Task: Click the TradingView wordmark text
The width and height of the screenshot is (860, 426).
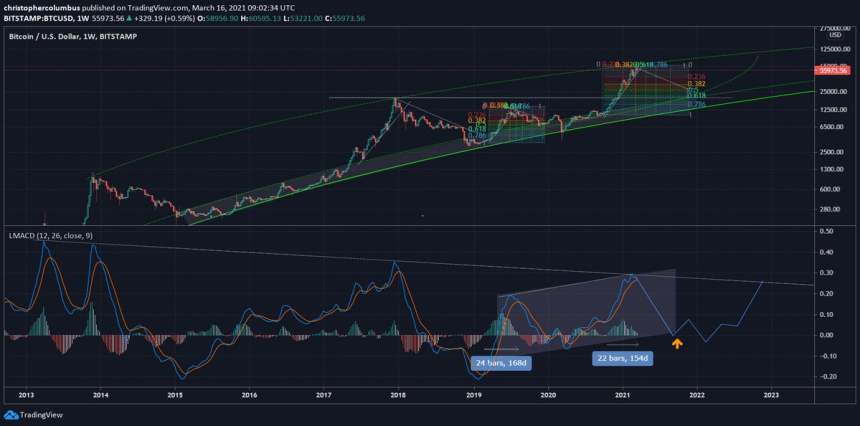Action: point(41,415)
